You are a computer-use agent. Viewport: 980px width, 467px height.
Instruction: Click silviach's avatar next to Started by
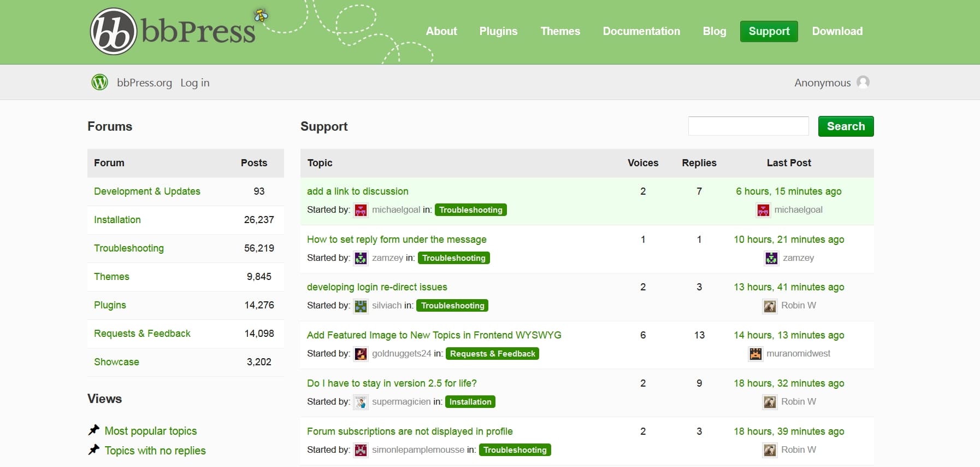361,306
